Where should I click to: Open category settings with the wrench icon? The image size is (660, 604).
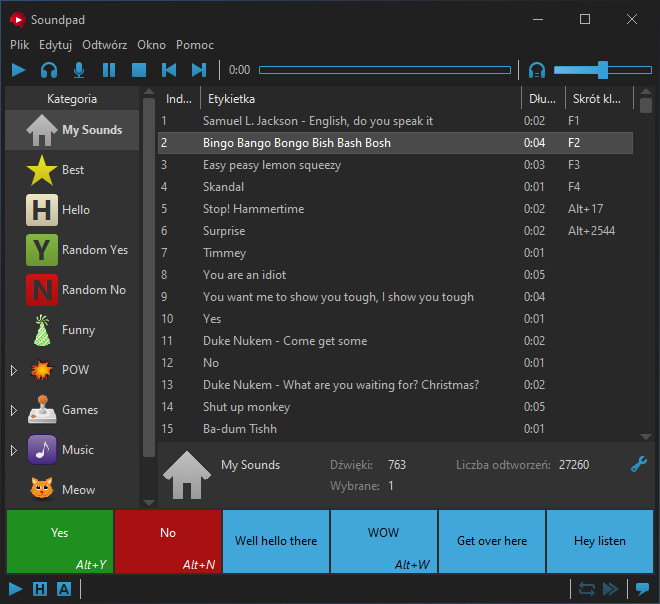(x=638, y=464)
